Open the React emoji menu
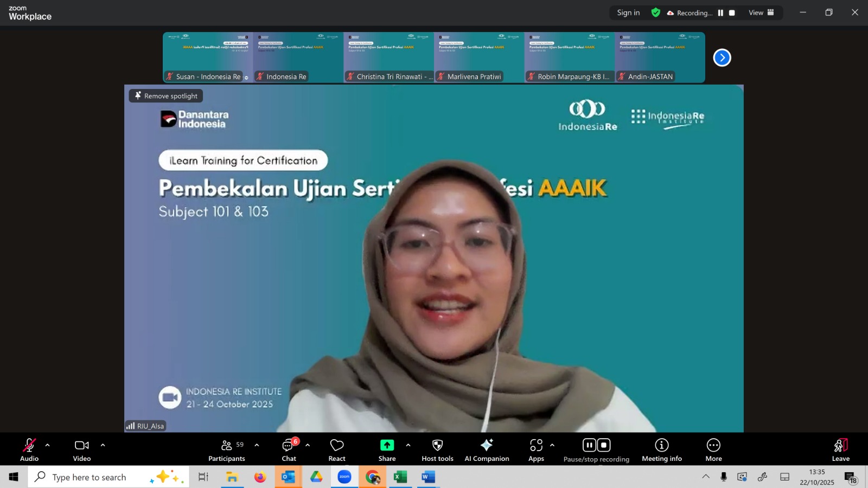 (337, 450)
